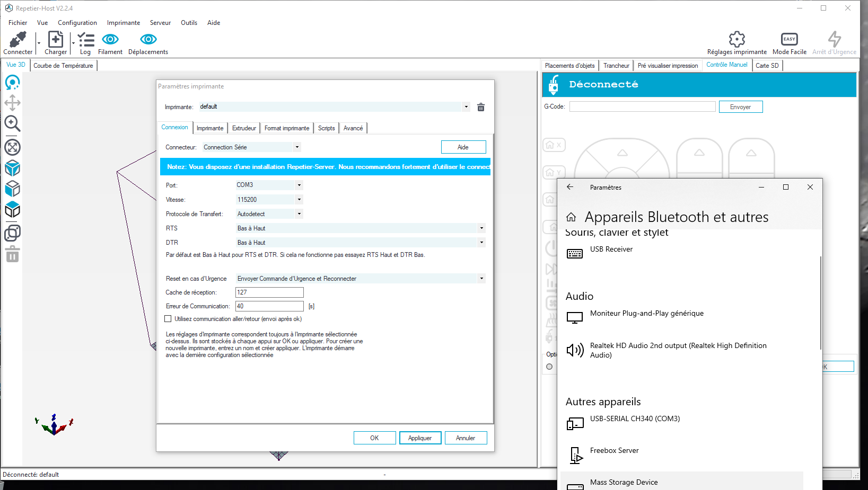
Task: Click Erreur de Communication input field
Action: point(269,306)
